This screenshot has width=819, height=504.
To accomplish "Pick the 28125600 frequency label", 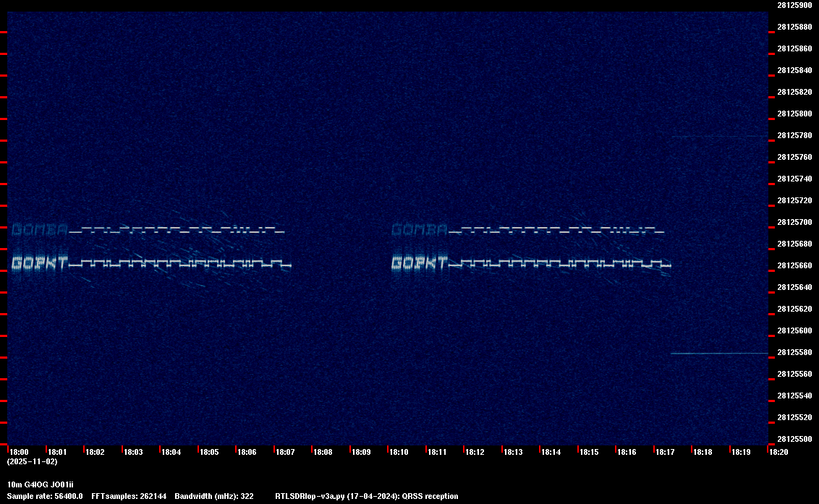I will [x=794, y=330].
